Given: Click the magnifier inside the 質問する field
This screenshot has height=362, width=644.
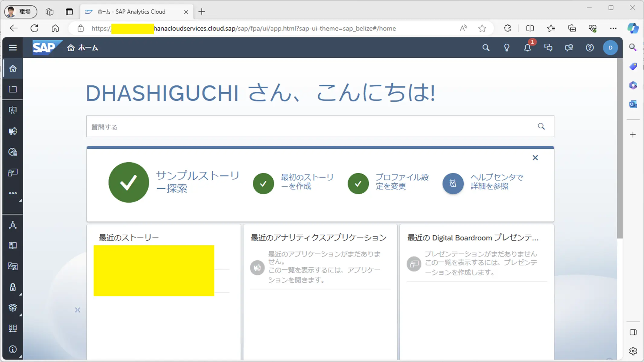Looking at the screenshot, I should (541, 126).
